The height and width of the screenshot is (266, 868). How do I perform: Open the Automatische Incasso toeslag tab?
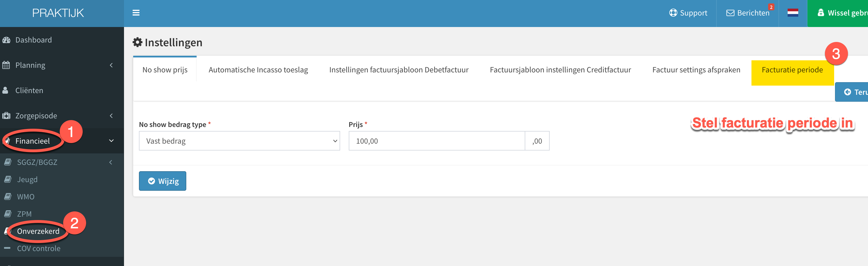[258, 70]
